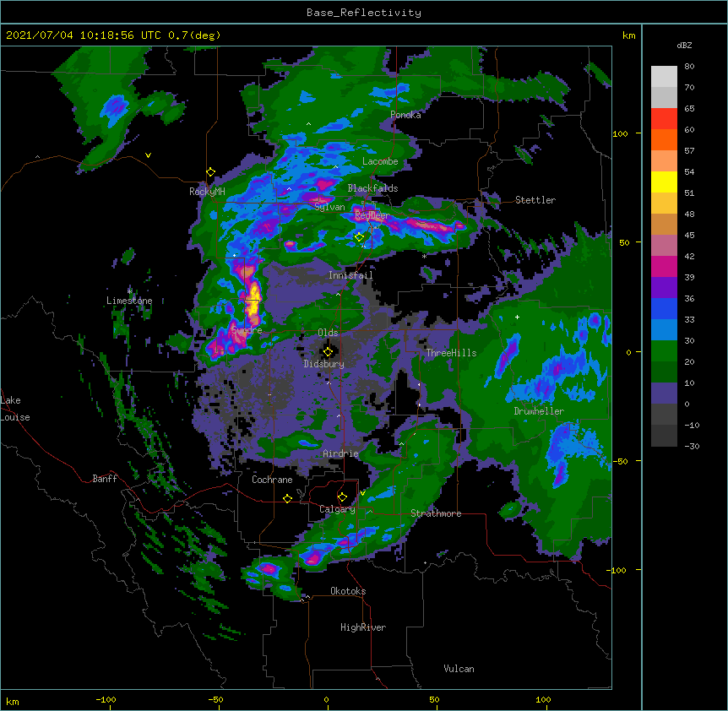Image resolution: width=728 pixels, height=711 pixels.
Task: Click the Innisfail town label
Action: pyautogui.click(x=350, y=275)
